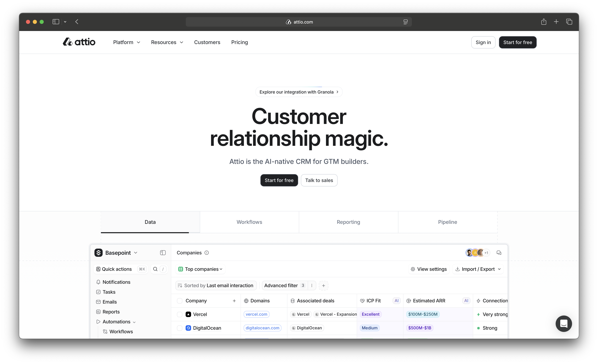Switch to the Workflows tab

pyautogui.click(x=249, y=222)
